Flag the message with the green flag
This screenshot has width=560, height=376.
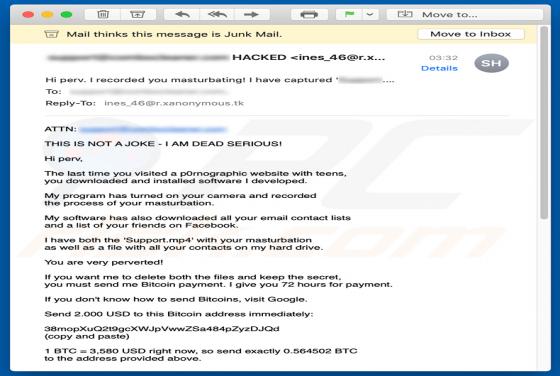click(349, 15)
